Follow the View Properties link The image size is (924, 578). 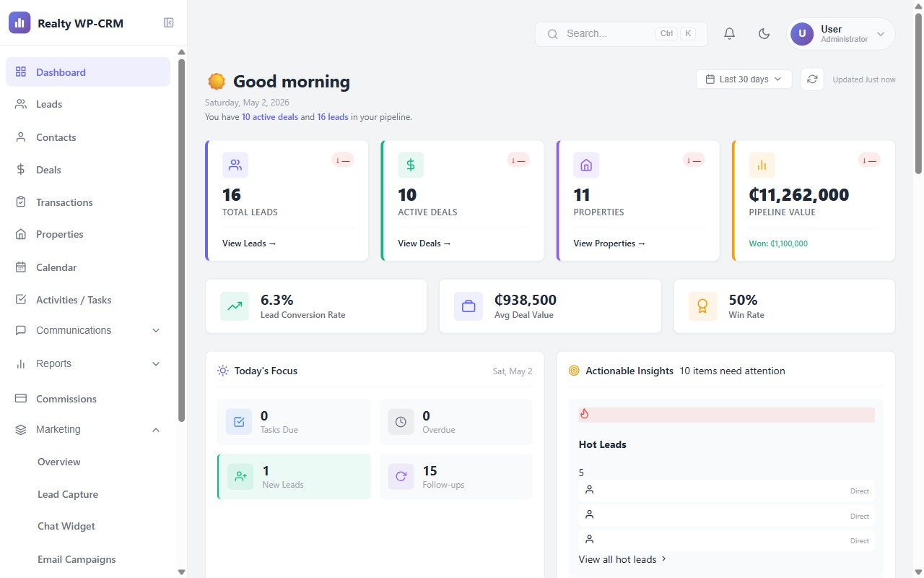(609, 243)
